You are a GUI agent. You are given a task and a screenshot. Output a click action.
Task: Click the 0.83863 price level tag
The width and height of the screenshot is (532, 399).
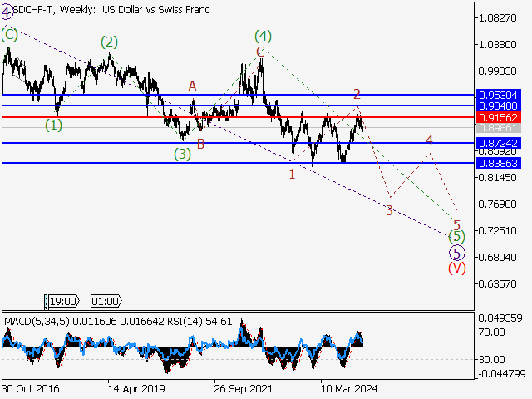(x=499, y=163)
